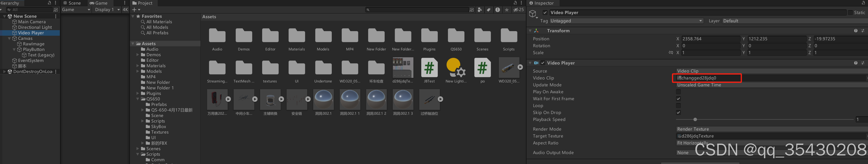Viewport: 868px width, 164px height.
Task: Select the QS650 folder in asset grid
Action: click(x=456, y=39)
